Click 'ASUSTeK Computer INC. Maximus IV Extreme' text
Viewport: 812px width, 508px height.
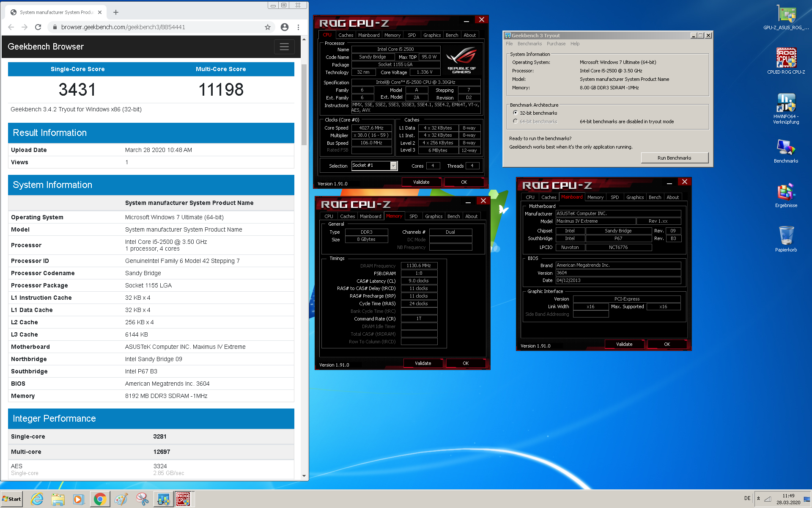(185, 347)
